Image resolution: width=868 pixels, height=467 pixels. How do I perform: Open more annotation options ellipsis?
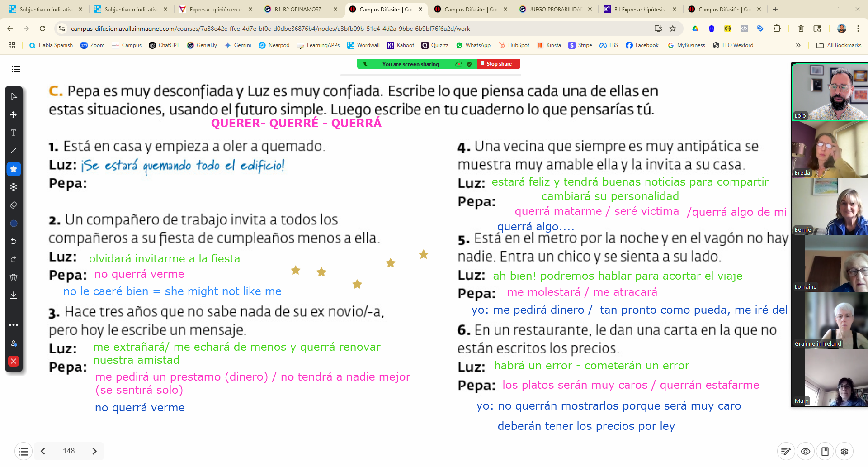click(14, 325)
